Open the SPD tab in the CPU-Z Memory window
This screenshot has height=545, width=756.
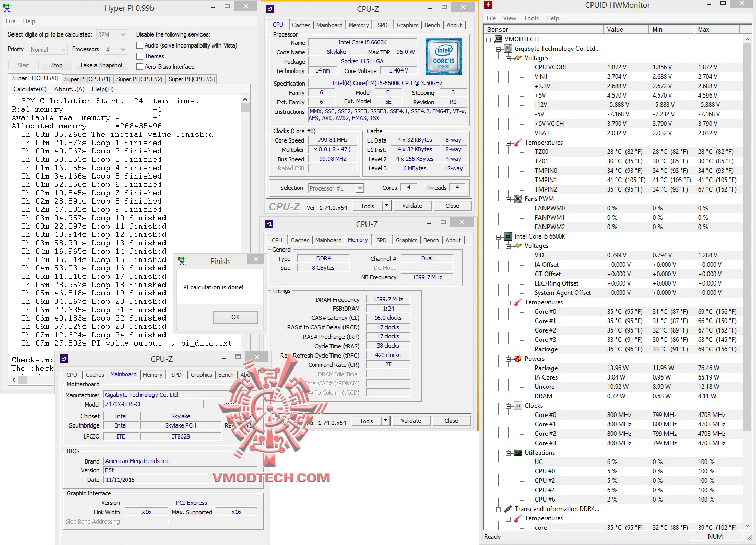point(382,240)
